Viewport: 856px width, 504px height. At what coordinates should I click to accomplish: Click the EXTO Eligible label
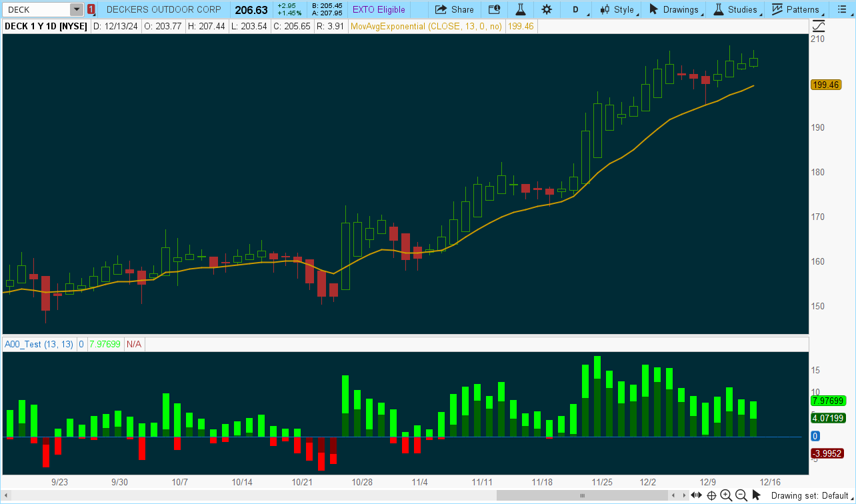[378, 9]
